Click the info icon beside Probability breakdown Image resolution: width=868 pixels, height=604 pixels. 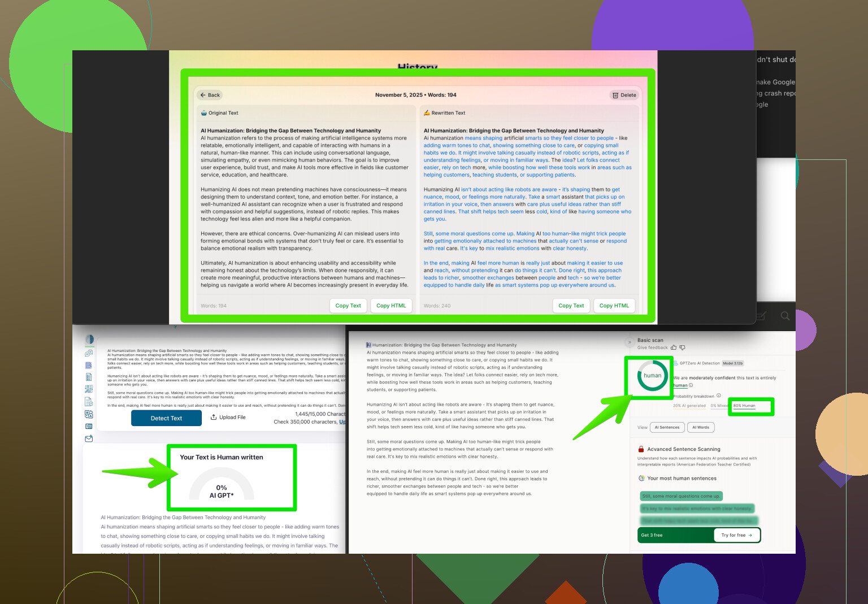(x=719, y=396)
